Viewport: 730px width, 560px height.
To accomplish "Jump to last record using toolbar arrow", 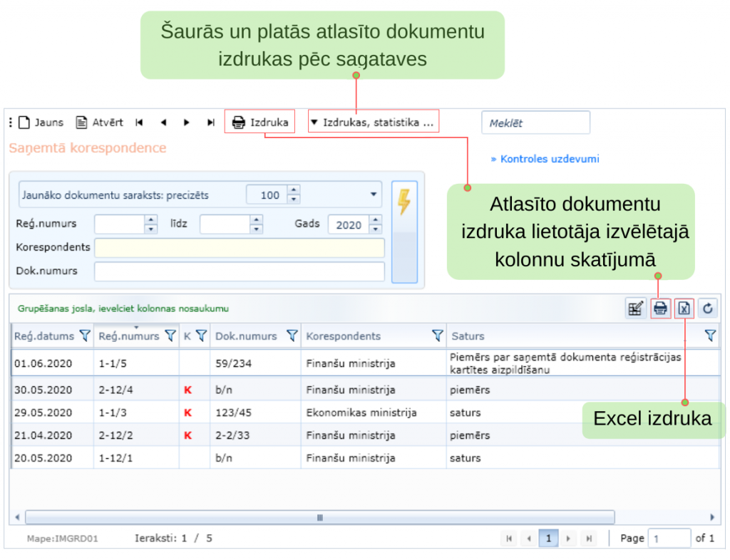I will pyautogui.click(x=210, y=123).
